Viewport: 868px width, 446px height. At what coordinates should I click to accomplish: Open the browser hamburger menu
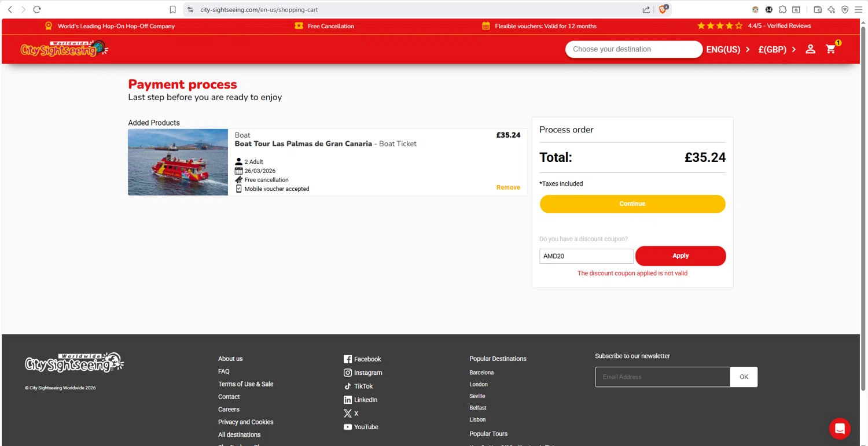click(x=858, y=9)
